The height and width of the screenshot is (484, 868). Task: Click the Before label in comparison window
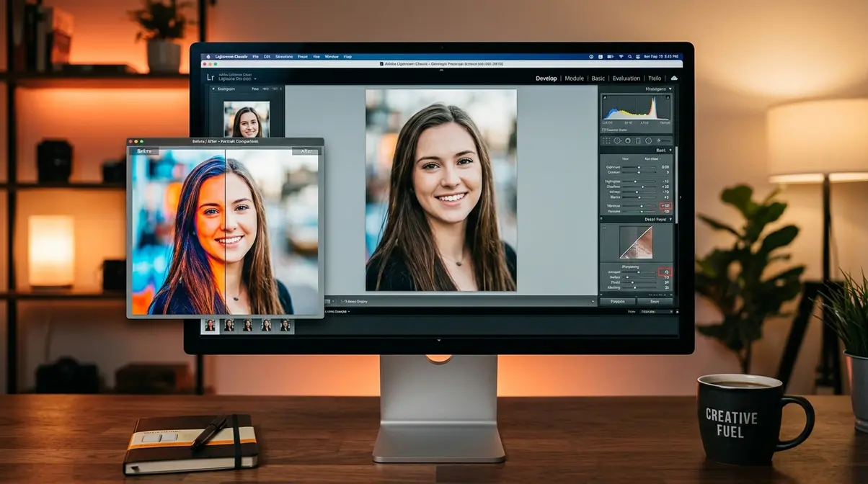tap(143, 152)
